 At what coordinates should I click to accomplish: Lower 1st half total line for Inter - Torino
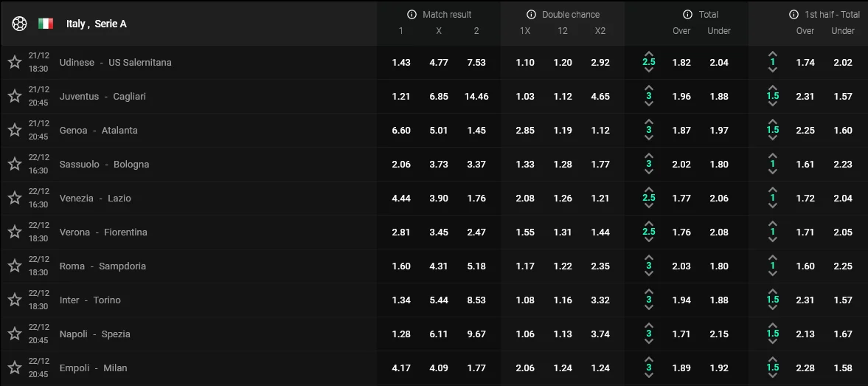tap(773, 309)
